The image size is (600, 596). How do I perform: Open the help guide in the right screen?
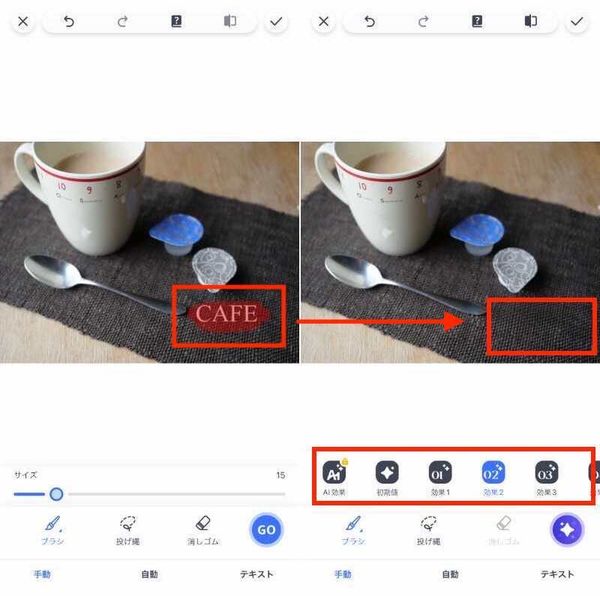[477, 21]
